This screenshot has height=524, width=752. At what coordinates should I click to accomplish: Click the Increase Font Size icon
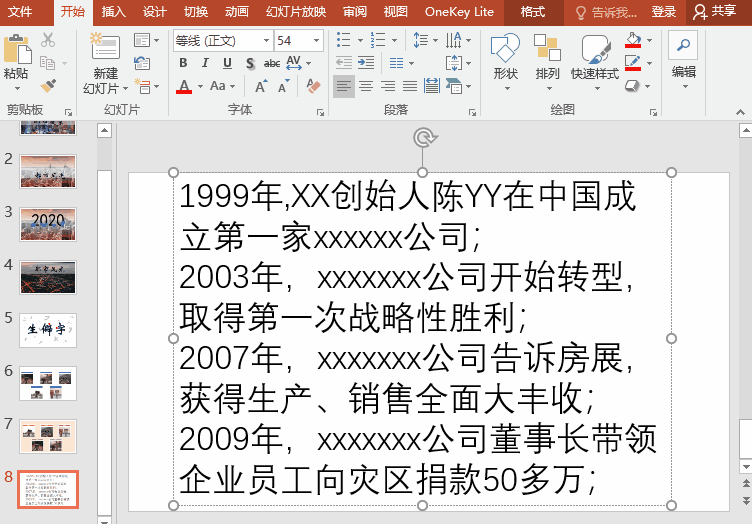tap(261, 87)
